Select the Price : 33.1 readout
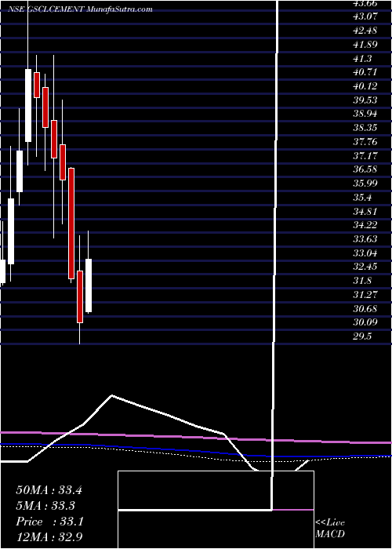Image resolution: width=392 pixels, height=549 pixels. (49, 522)
